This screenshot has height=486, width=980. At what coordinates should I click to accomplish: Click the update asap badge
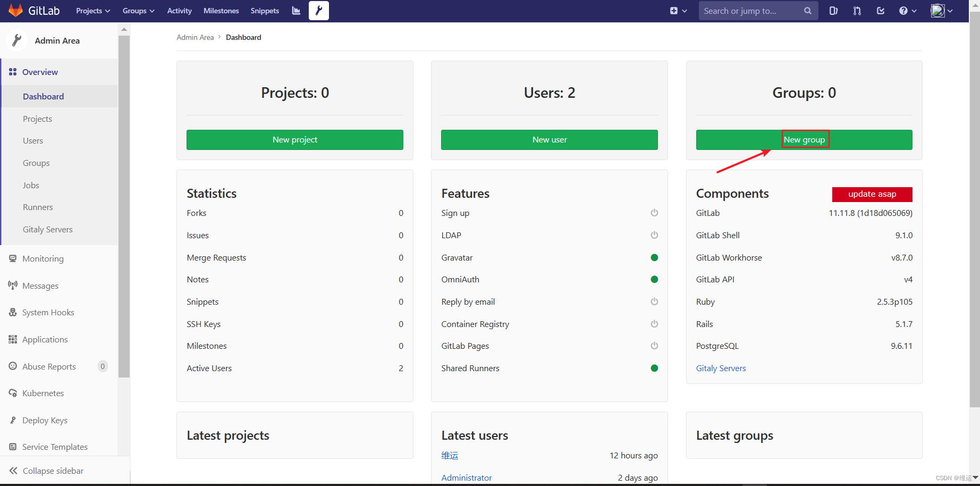pos(872,194)
